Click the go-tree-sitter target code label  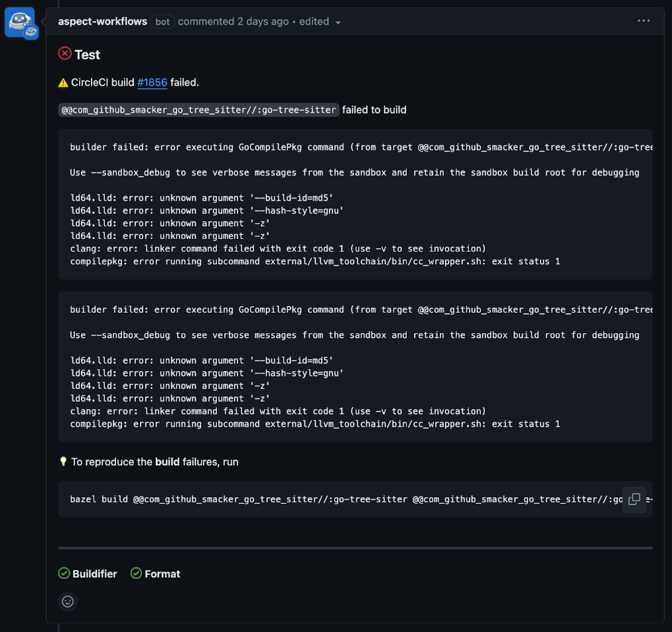coord(198,110)
